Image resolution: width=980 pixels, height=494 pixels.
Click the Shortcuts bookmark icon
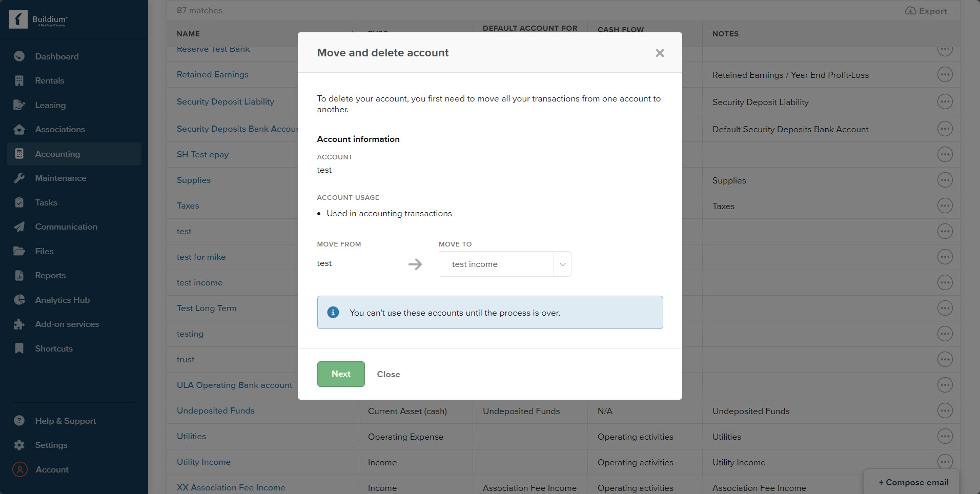19,348
